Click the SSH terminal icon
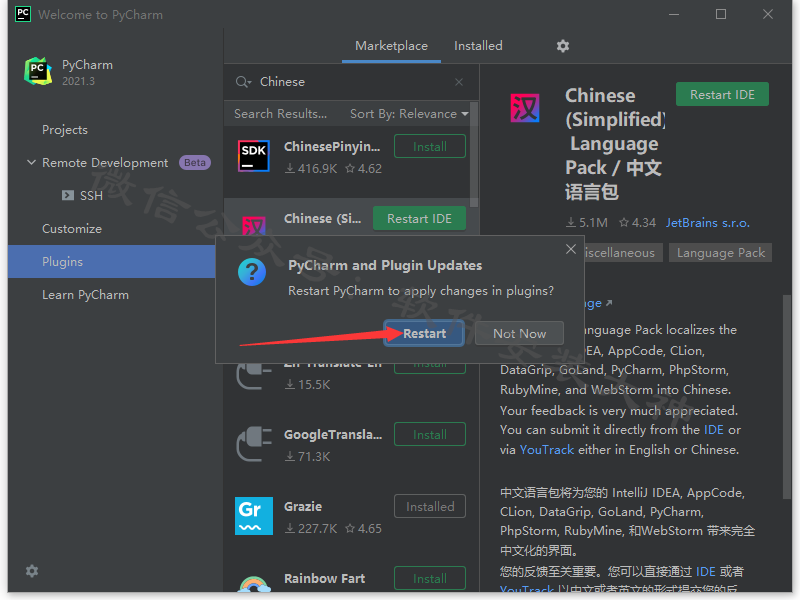Image resolution: width=800 pixels, height=600 pixels. click(x=67, y=195)
